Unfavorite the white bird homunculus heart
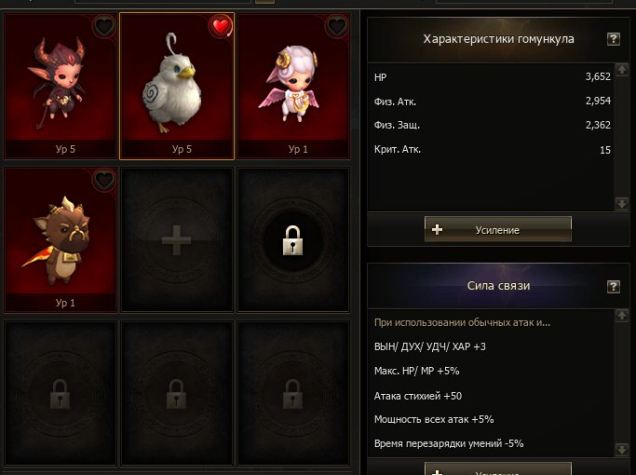The height and width of the screenshot is (475, 636). pos(221,27)
